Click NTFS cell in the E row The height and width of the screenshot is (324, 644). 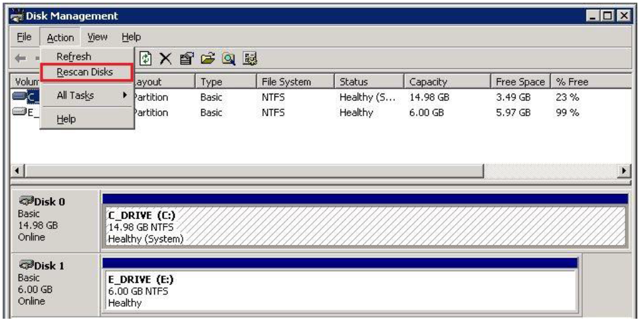pyautogui.click(x=273, y=112)
